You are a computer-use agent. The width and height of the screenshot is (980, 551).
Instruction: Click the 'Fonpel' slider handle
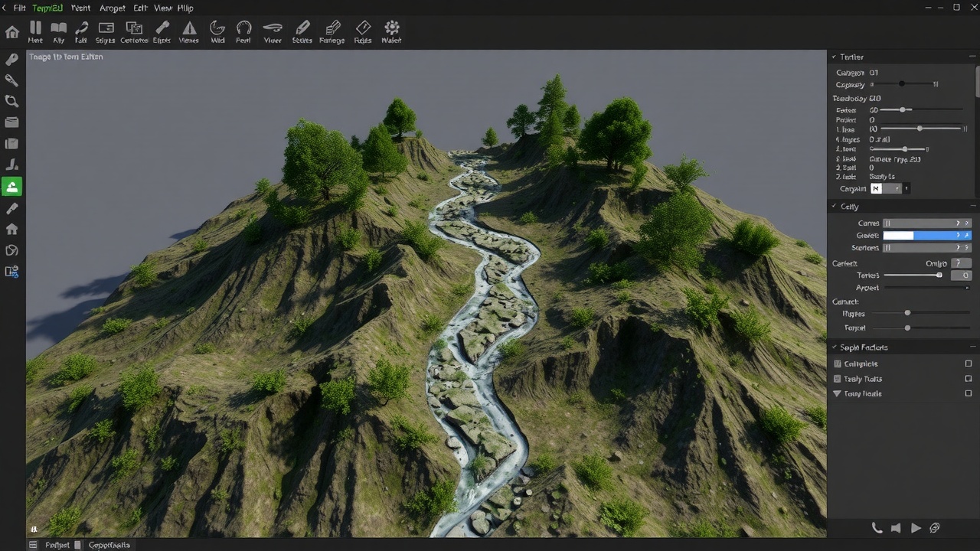(x=907, y=328)
